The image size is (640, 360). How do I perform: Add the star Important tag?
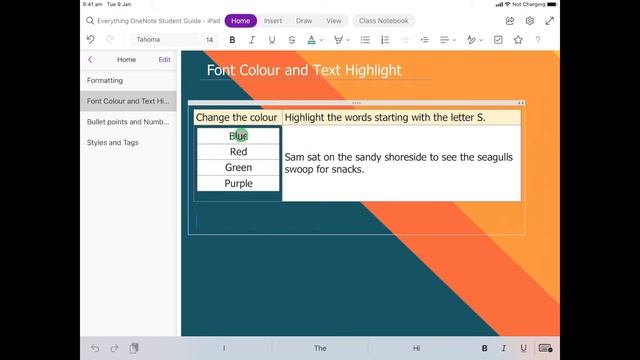518,40
